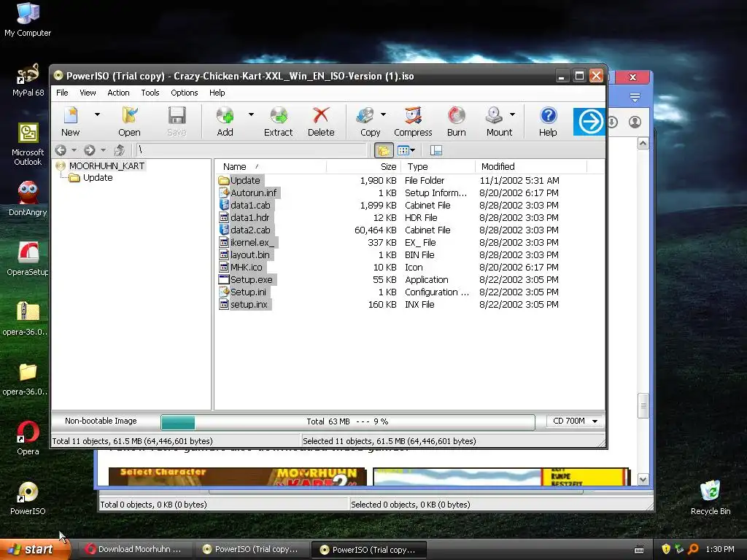Select Update folder in tree pane
The width and height of the screenshot is (747, 560).
pos(98,178)
